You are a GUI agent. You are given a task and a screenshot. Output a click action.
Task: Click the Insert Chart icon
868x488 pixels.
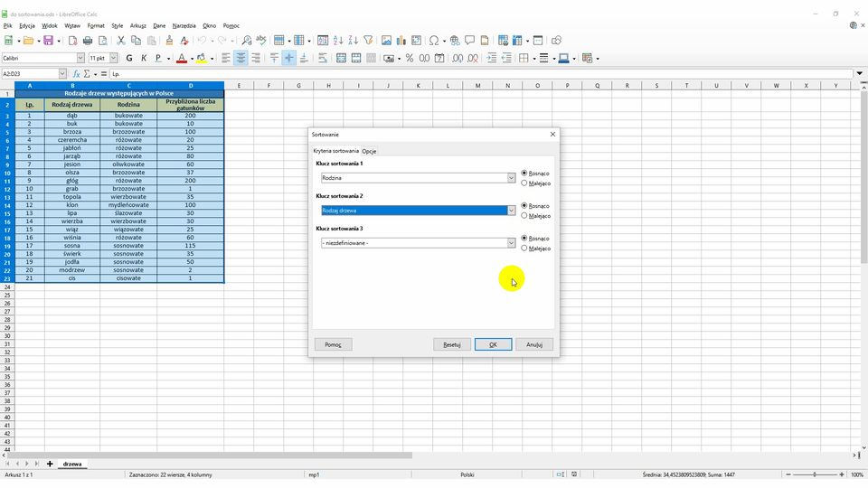[401, 41]
